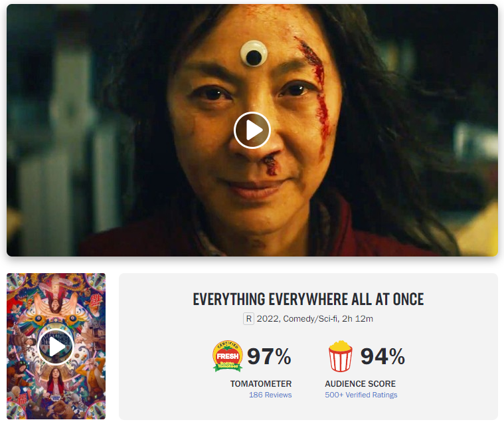Click the AUDIENCE SCORE label

[x=361, y=383]
